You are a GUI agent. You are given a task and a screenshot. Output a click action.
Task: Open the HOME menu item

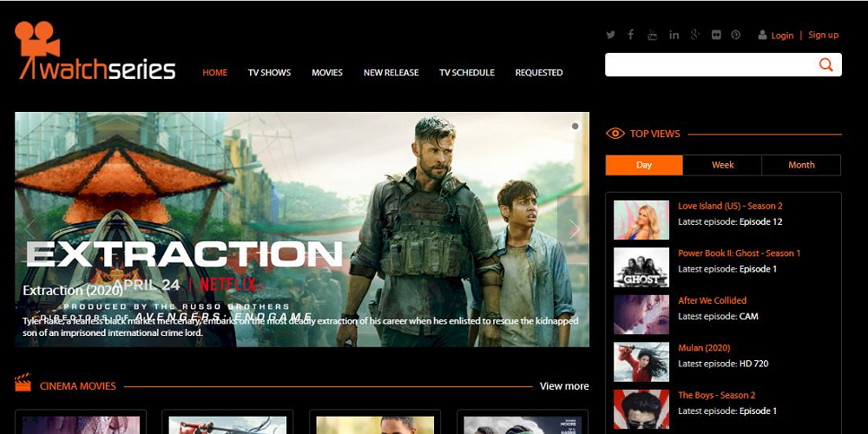tap(214, 73)
